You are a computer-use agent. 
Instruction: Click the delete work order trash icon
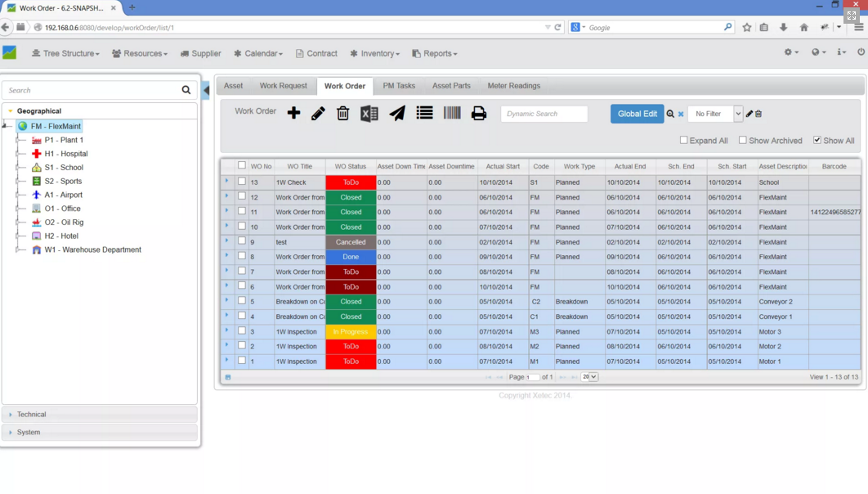click(x=342, y=114)
